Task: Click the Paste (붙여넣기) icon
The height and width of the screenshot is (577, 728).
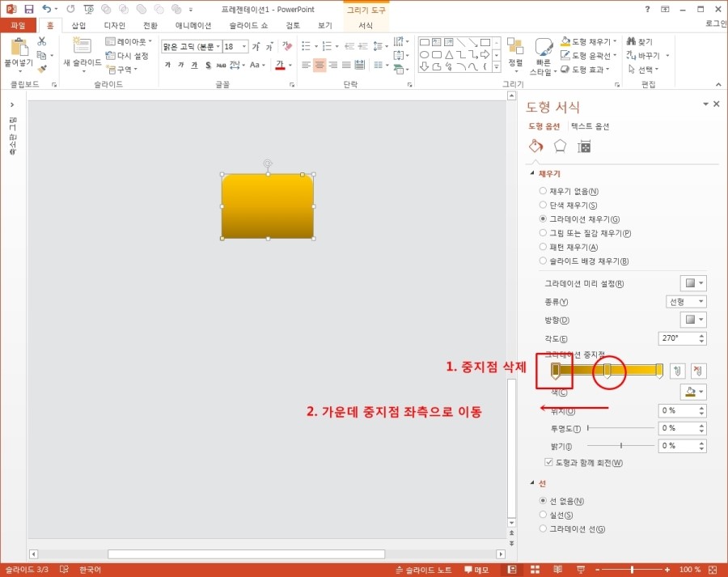Action: 19,48
